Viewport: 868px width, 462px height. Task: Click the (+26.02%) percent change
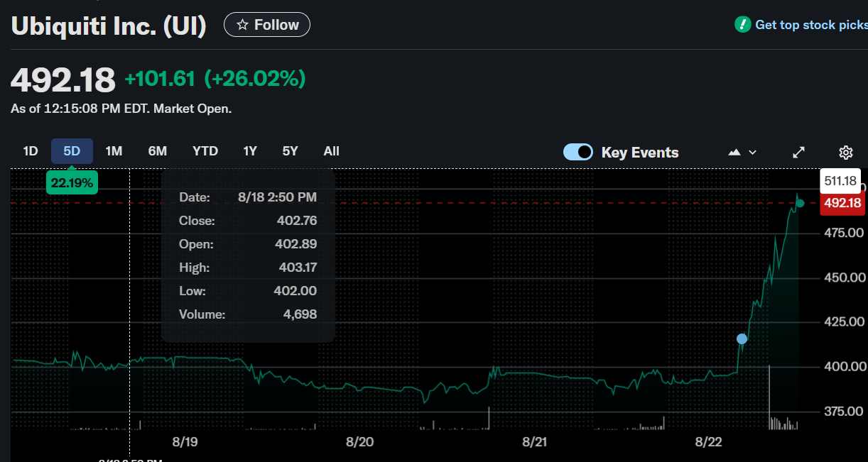coord(255,79)
